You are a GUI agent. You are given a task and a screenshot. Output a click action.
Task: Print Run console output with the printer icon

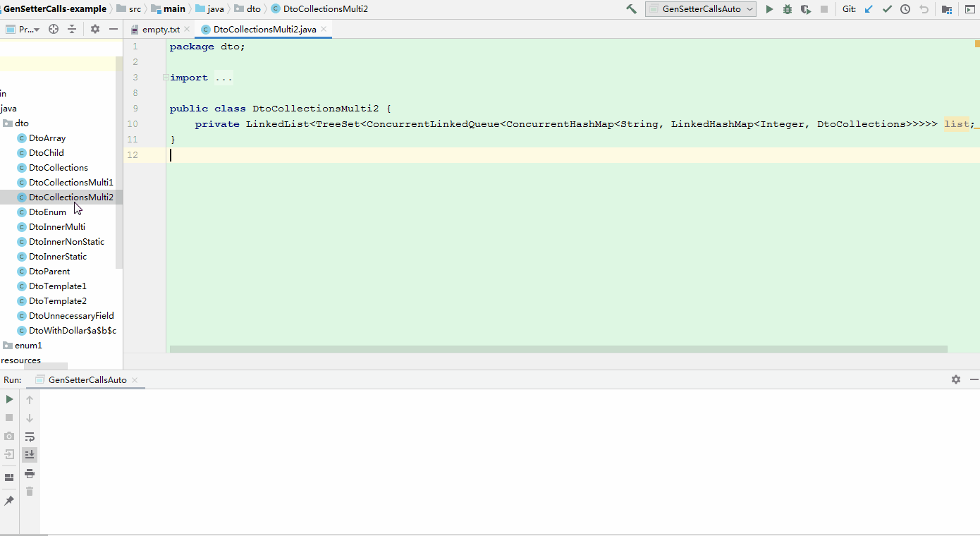[30, 473]
